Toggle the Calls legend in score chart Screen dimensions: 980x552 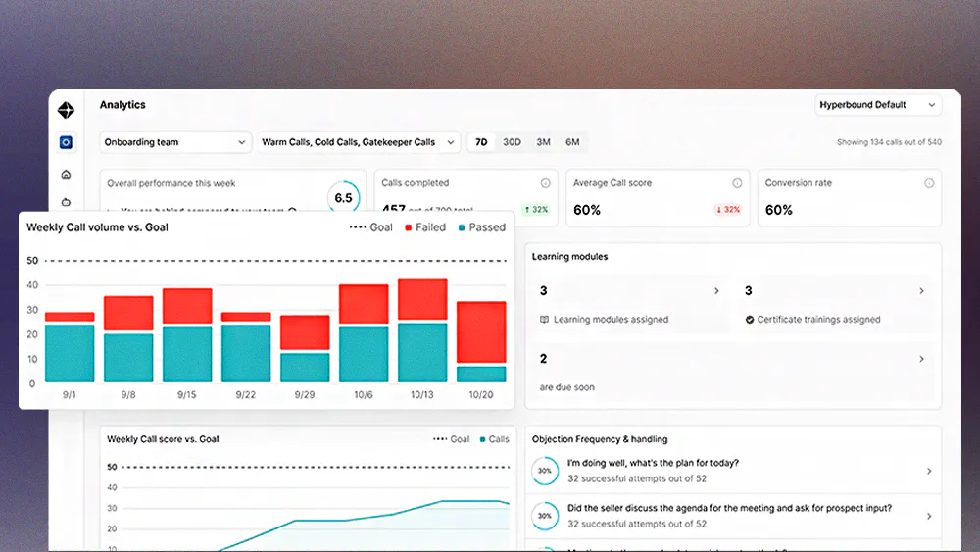pyautogui.click(x=494, y=439)
